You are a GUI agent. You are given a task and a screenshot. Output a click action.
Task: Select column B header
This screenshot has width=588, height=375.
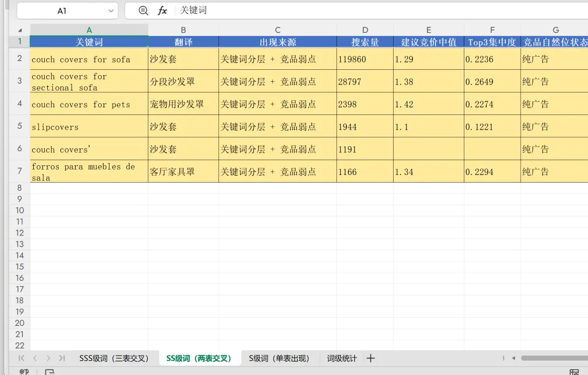[183, 30]
